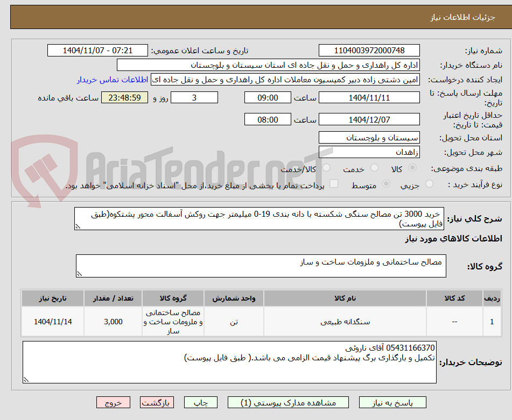Click the بازگشت back button

[x=157, y=402]
